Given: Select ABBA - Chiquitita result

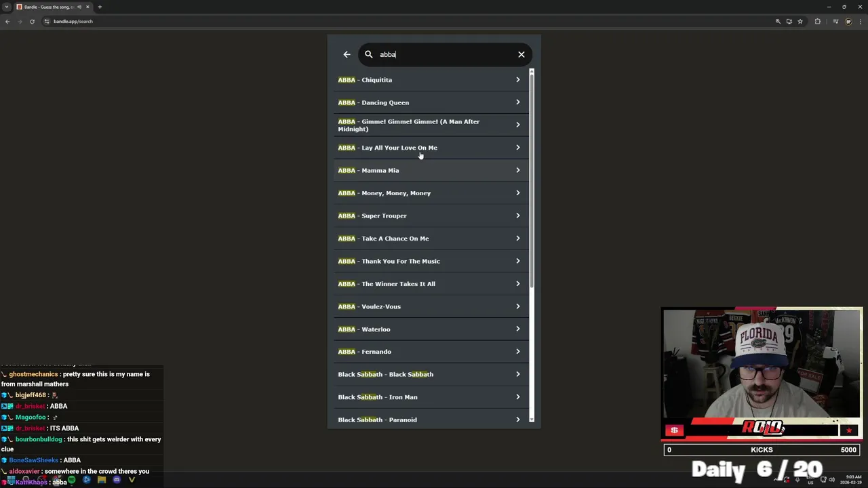Looking at the screenshot, I should tap(430, 80).
